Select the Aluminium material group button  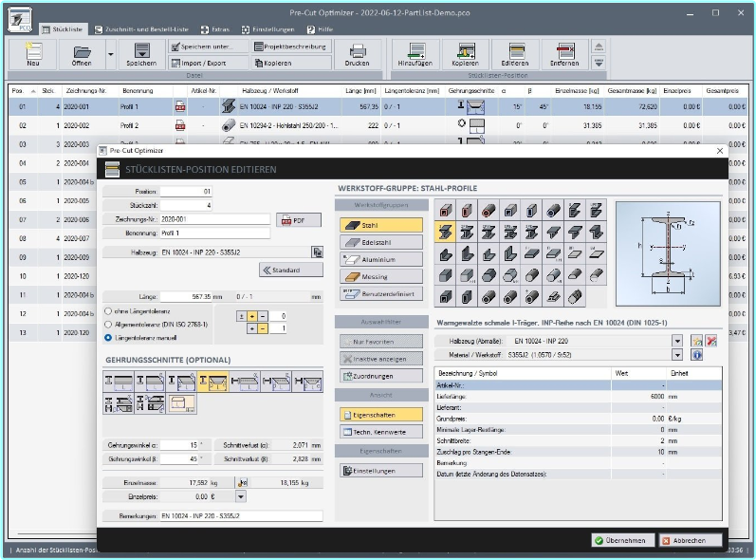381,259
